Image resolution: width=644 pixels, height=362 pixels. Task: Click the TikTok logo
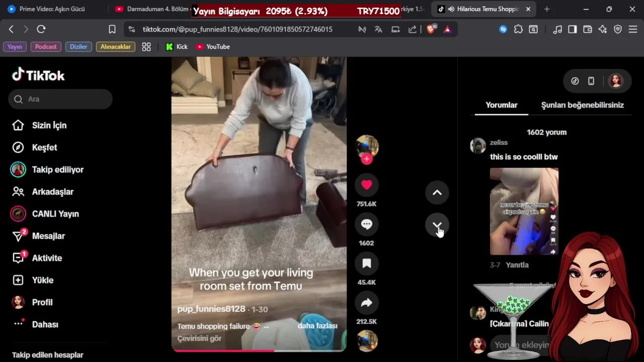(x=38, y=75)
